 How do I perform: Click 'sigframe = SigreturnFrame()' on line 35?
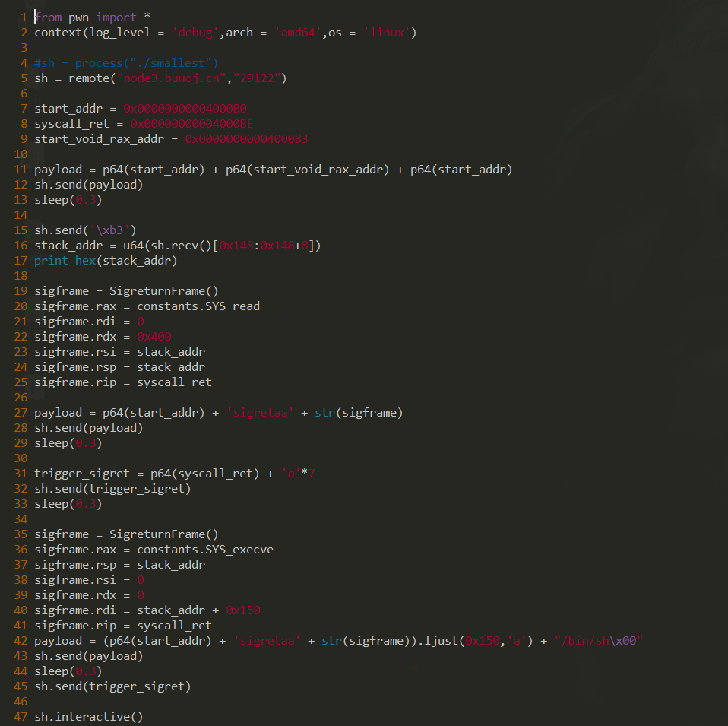[x=126, y=534]
